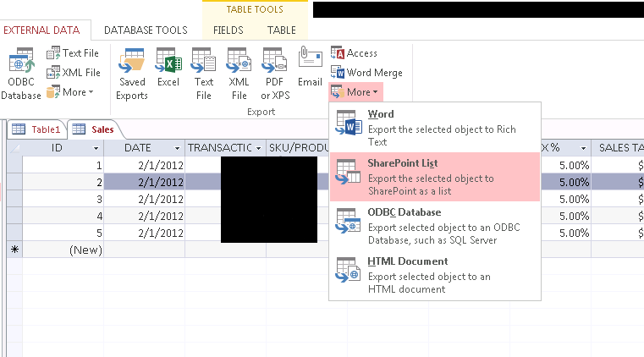The width and height of the screenshot is (644, 357).
Task: Switch to the Table1 document tab
Action: click(x=37, y=129)
